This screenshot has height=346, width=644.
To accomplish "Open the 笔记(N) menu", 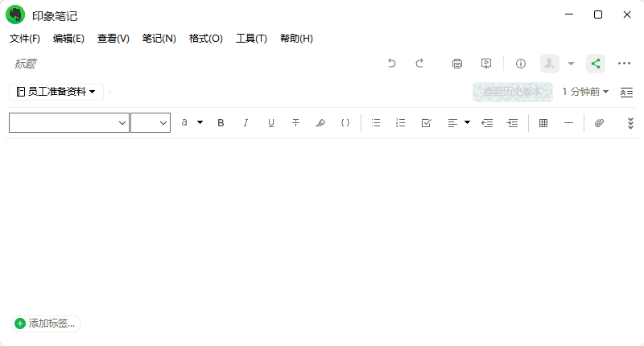I will point(159,39).
